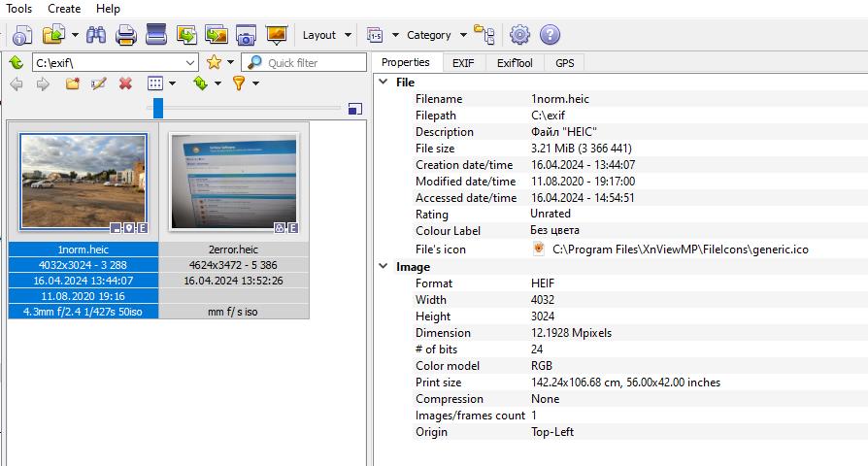
Task: Open Settings with the gear icon
Action: pyautogui.click(x=519, y=35)
